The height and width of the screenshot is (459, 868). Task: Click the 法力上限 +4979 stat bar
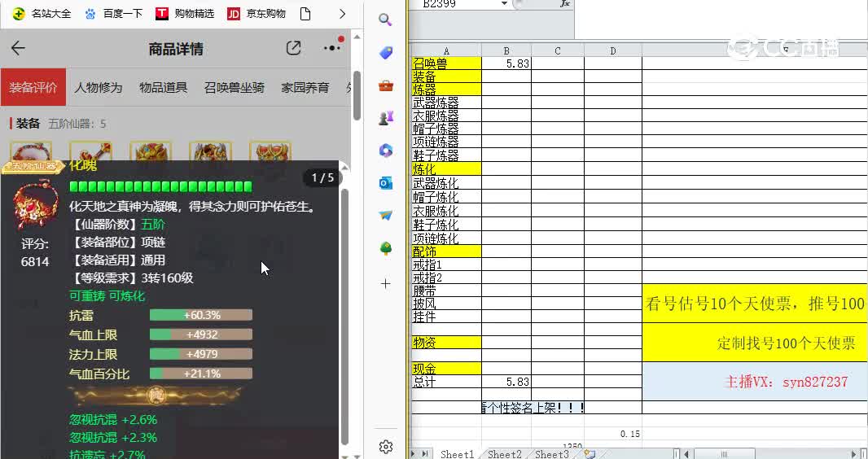coord(201,354)
